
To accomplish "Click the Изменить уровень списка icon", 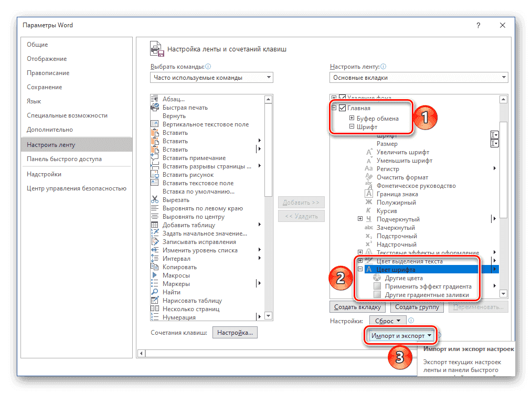I will [154, 250].
